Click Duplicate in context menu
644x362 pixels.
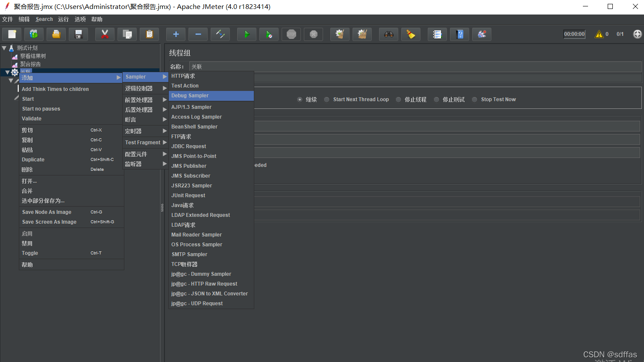(x=71, y=160)
